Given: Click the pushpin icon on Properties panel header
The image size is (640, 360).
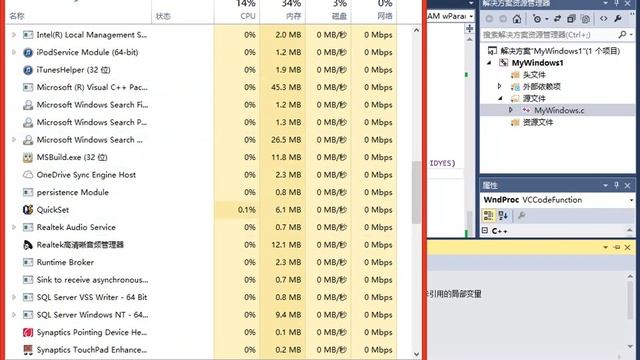Looking at the screenshot, I should 616,185.
